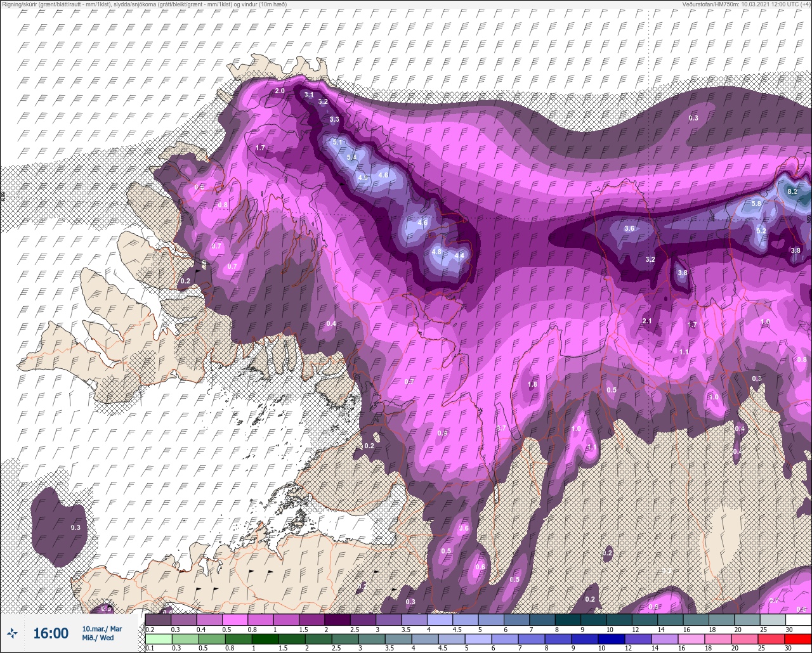Select the lower legend red swatch labelled 30

pos(798,639)
